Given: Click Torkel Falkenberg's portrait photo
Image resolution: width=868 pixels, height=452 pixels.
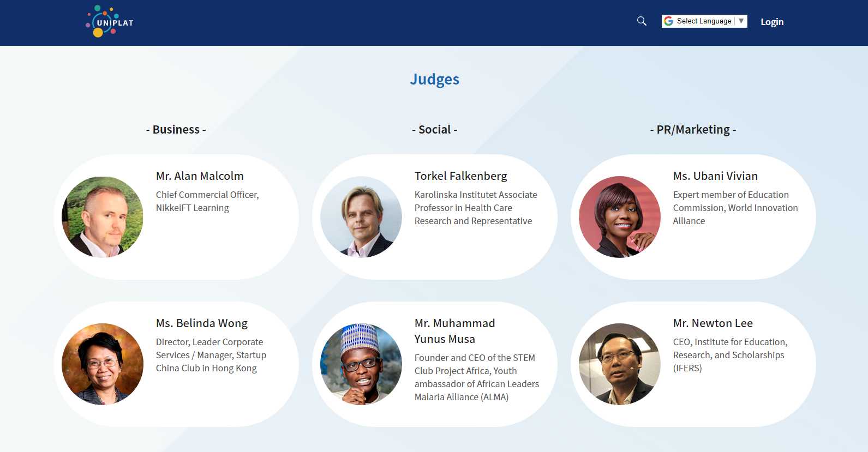Looking at the screenshot, I should coord(361,217).
